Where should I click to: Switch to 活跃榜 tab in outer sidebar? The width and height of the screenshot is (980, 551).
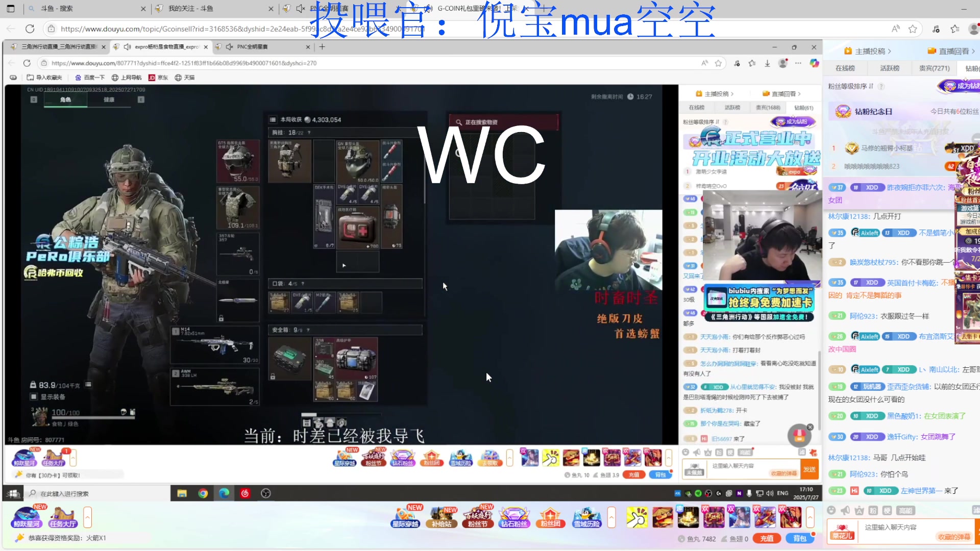click(890, 68)
